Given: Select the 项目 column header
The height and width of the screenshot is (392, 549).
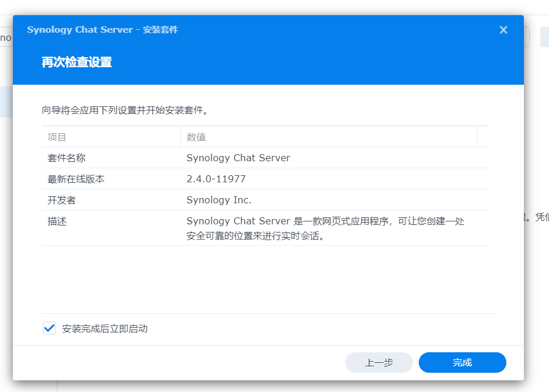Looking at the screenshot, I should [x=111, y=137].
